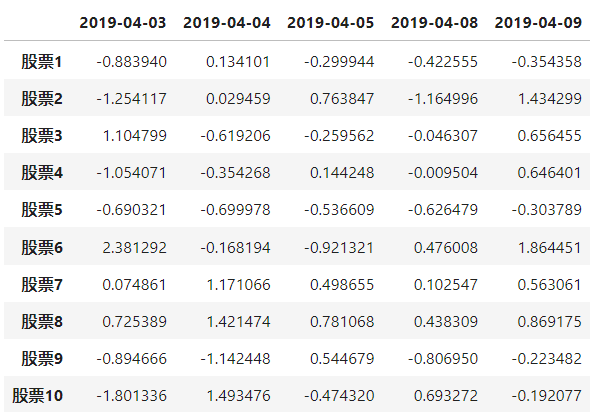Click the 股票10 row label
Screen dimensions: 601x412
point(37,396)
